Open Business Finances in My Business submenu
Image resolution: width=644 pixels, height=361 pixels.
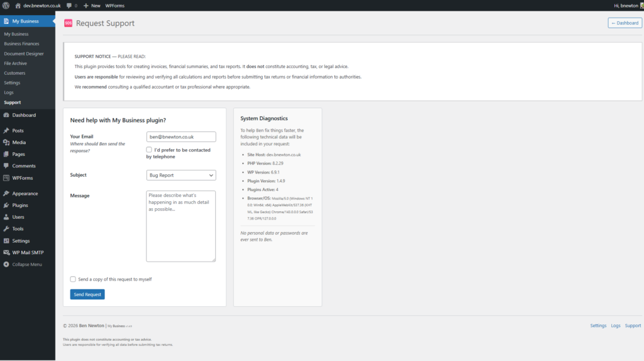click(x=21, y=44)
